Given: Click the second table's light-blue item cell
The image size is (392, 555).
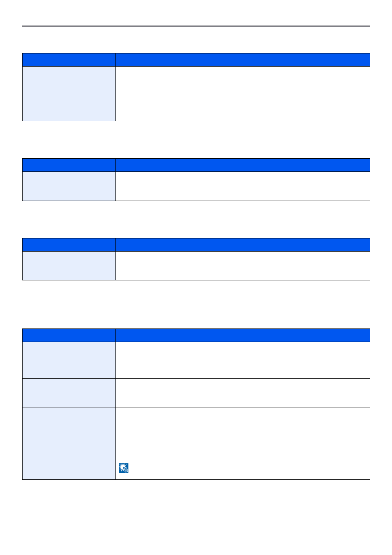Looking at the screenshot, I should pyautogui.click(x=69, y=186).
